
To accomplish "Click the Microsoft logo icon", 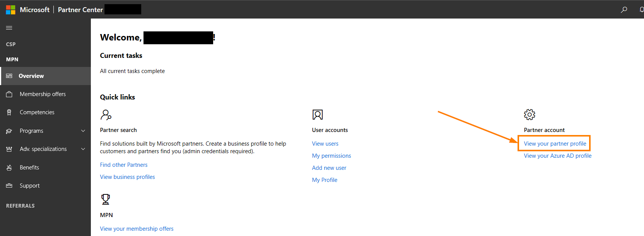I will tap(11, 9).
